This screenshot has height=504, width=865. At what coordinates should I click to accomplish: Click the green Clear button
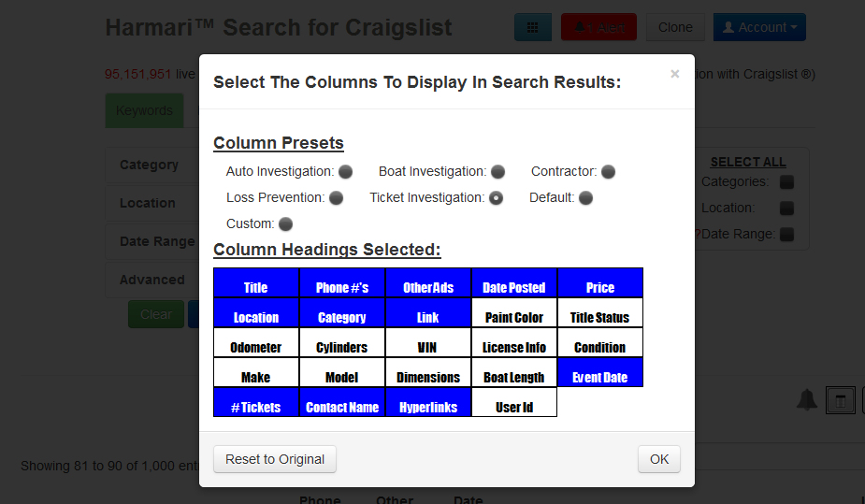156,314
